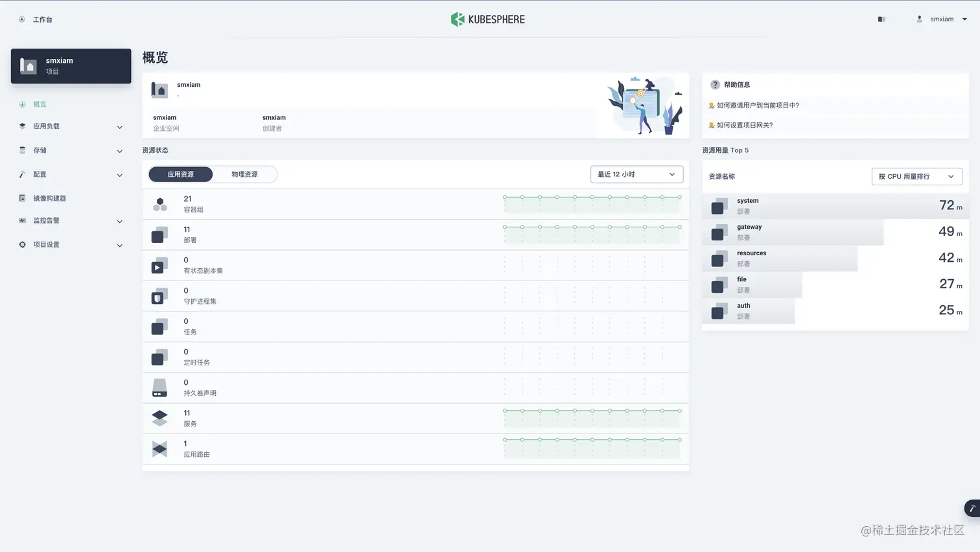Viewport: 980px width, 552px height.
Task: Click the 项目设置 gear icon
Action: point(23,244)
